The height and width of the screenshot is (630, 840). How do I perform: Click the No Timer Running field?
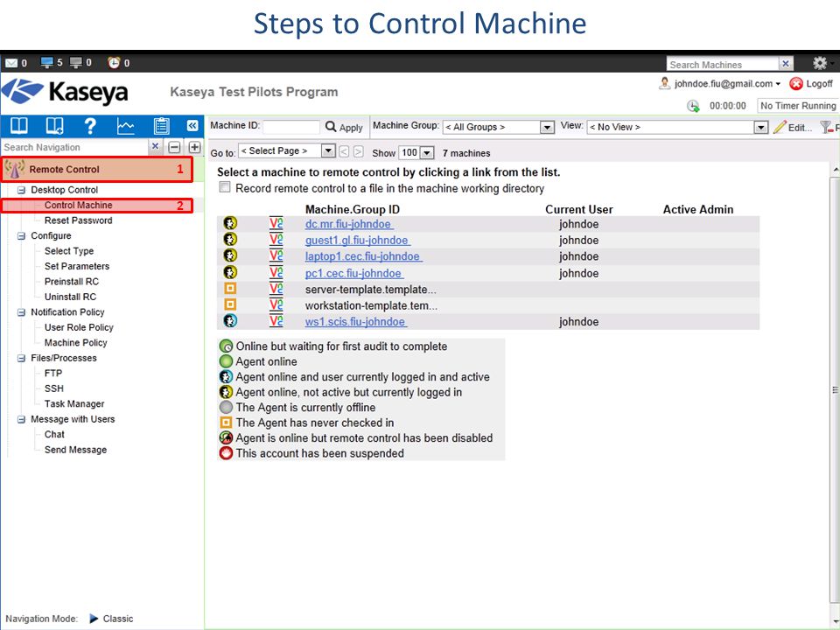pyautogui.click(x=798, y=106)
